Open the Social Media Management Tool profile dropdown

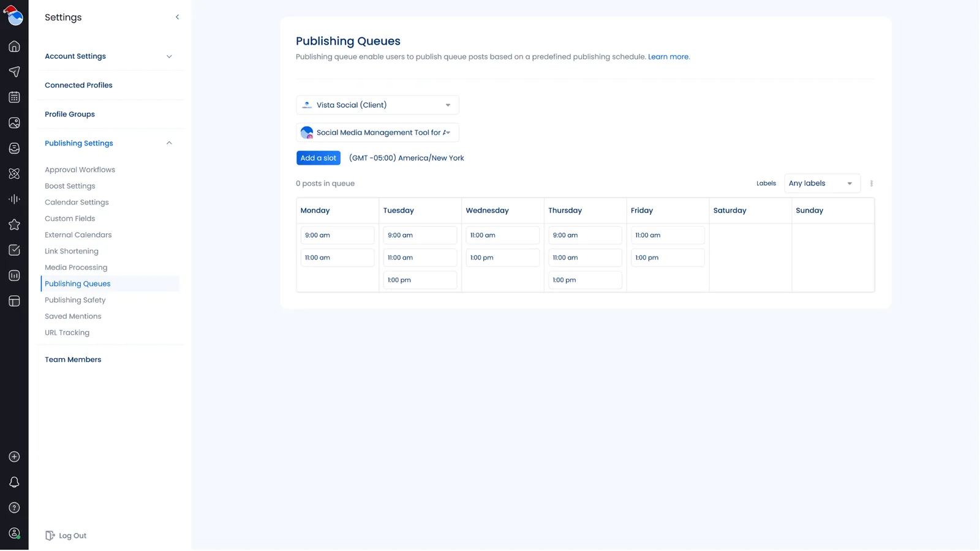pyautogui.click(x=377, y=133)
